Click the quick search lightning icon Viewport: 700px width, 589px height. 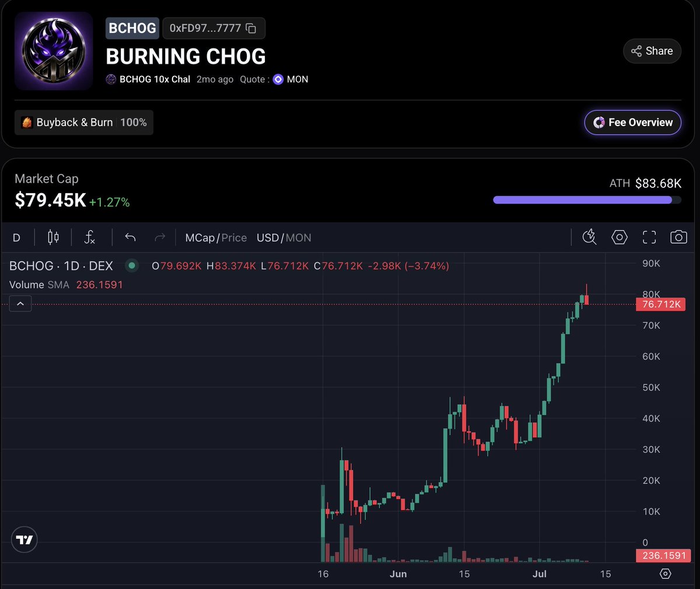(589, 236)
